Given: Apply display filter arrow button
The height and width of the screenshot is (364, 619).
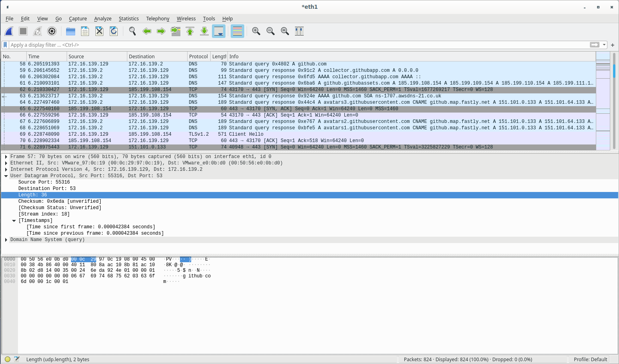Looking at the screenshot, I should point(595,45).
